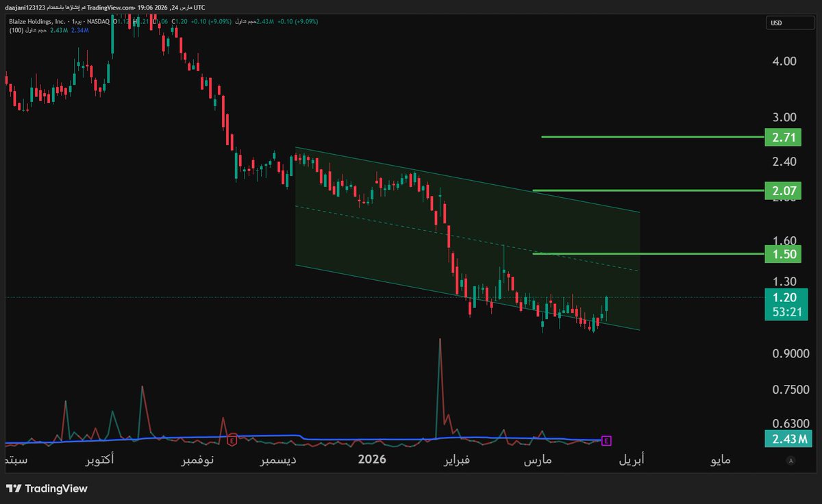Viewport: 822px width, 504px height.
Task: Click the 2026 year label on time axis
Action: pyautogui.click(x=373, y=459)
